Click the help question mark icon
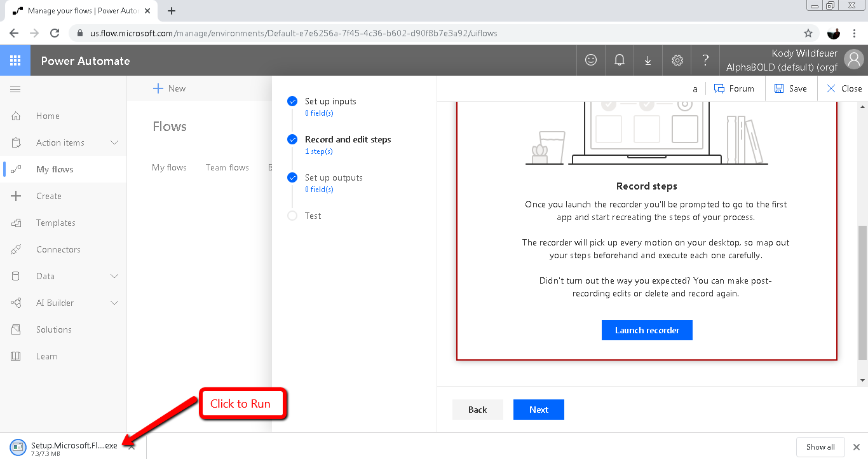This screenshot has width=868, height=463. point(705,60)
